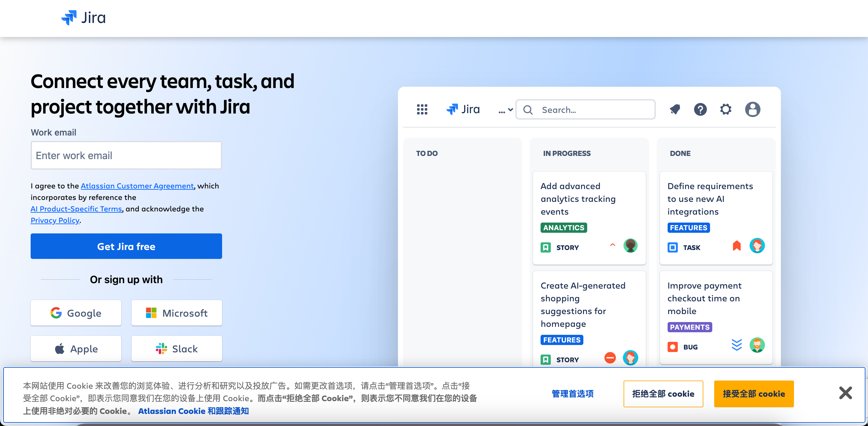Click the Enter work email field

(x=126, y=155)
